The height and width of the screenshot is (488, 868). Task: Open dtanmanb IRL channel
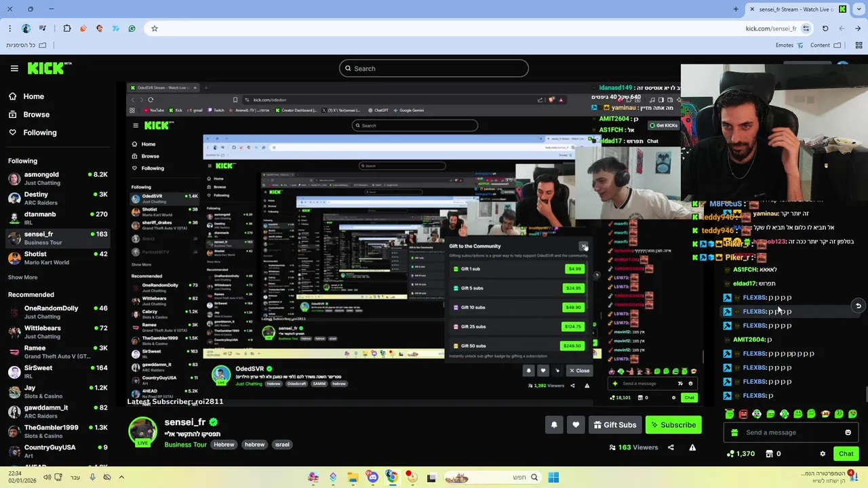(57, 218)
